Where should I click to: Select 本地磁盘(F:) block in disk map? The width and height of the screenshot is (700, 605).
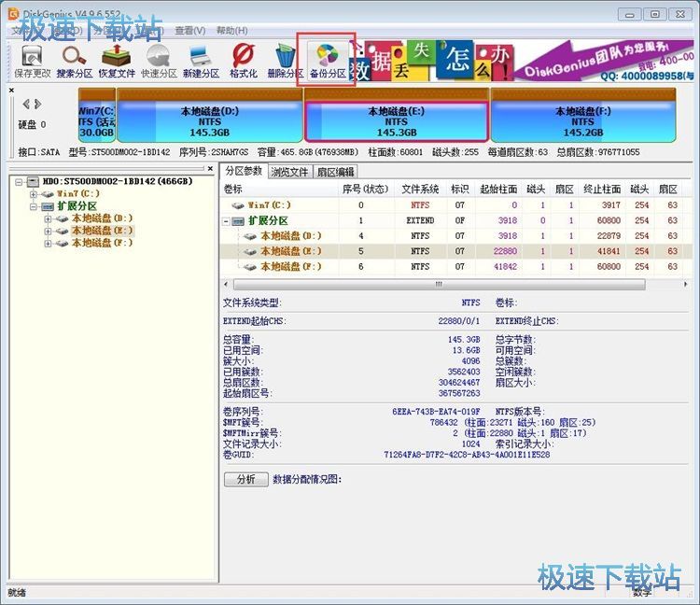click(x=583, y=115)
